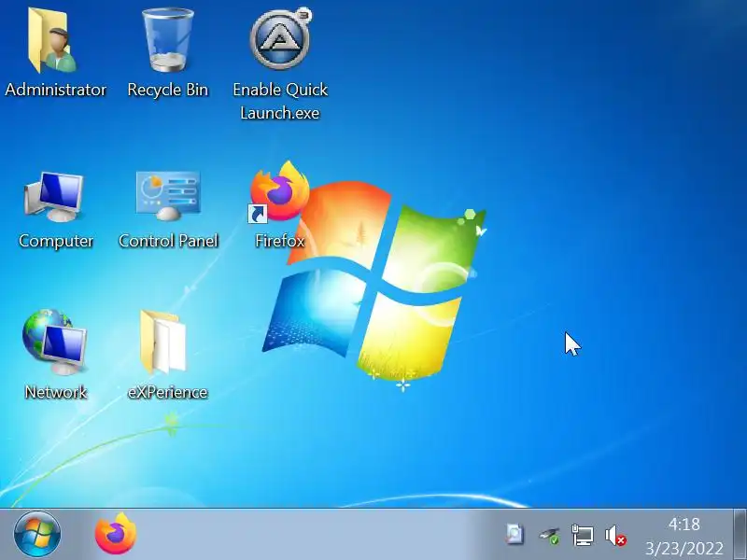The height and width of the screenshot is (560, 747).
Task: Select the Recycle Bin icon
Action: tap(168, 40)
